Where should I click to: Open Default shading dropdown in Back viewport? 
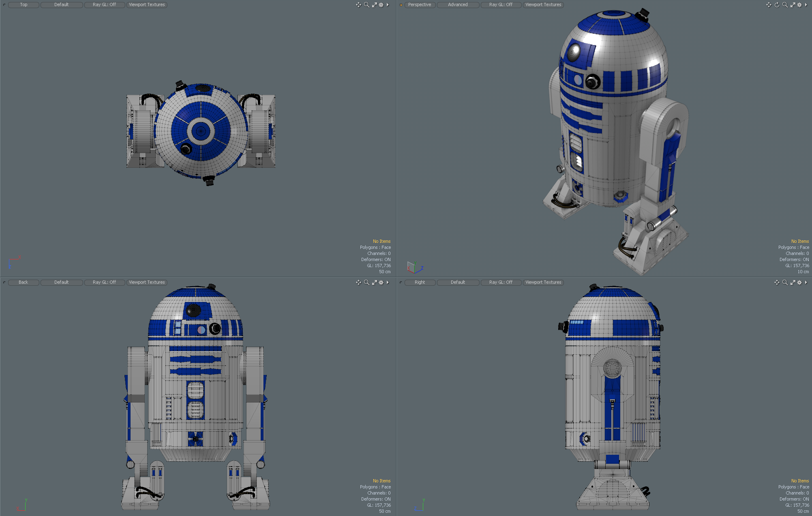[x=61, y=283]
